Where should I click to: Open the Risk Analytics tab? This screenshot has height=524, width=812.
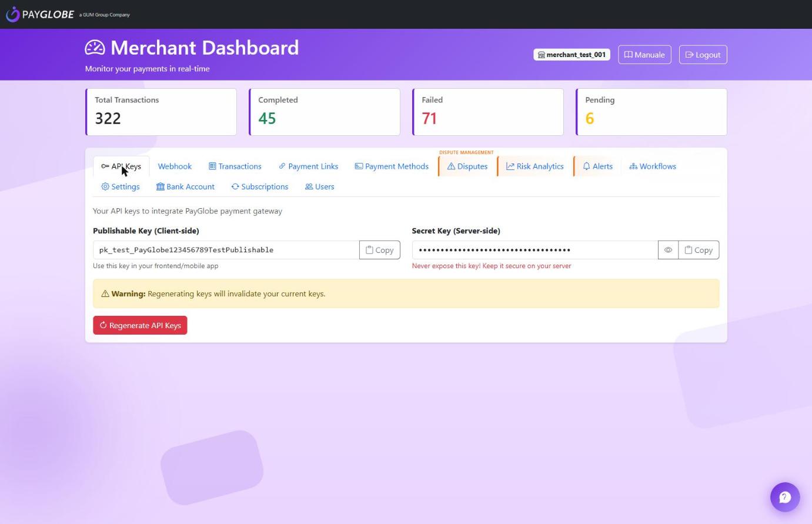click(535, 166)
